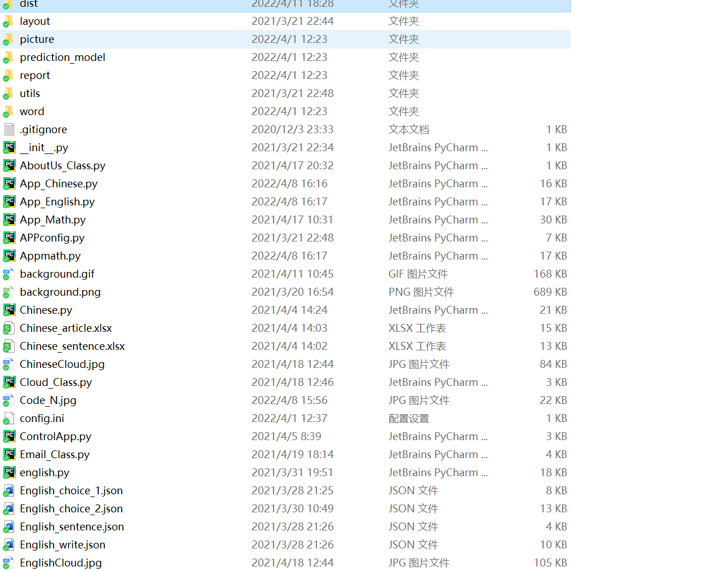Image resolution: width=728 pixels, height=571 pixels.
Task: Select the file name App_Chinese.py
Action: click(x=59, y=184)
